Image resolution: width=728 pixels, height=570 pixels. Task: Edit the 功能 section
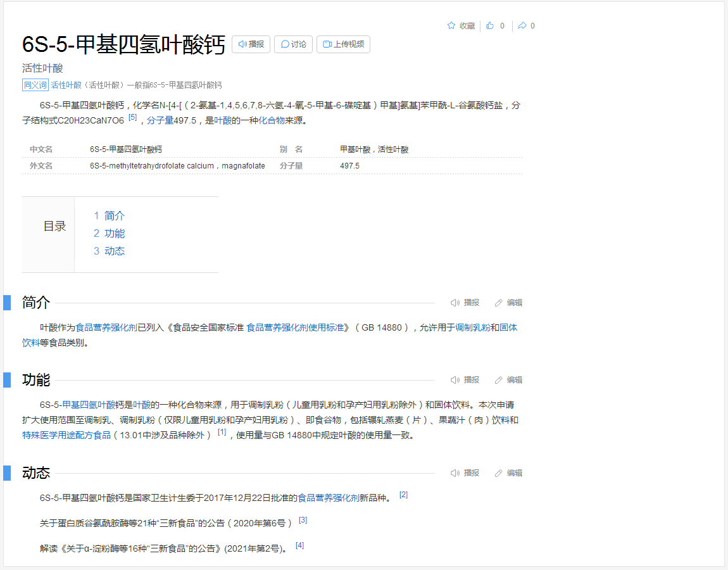508,380
